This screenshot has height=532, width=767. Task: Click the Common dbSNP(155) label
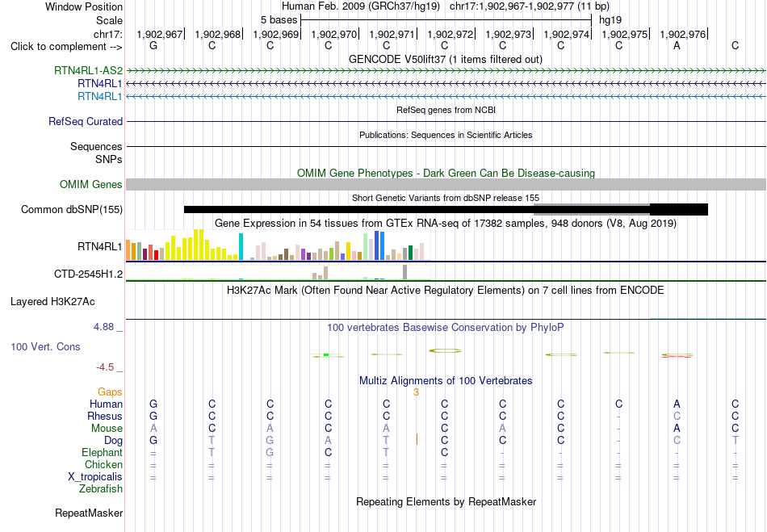click(x=72, y=209)
